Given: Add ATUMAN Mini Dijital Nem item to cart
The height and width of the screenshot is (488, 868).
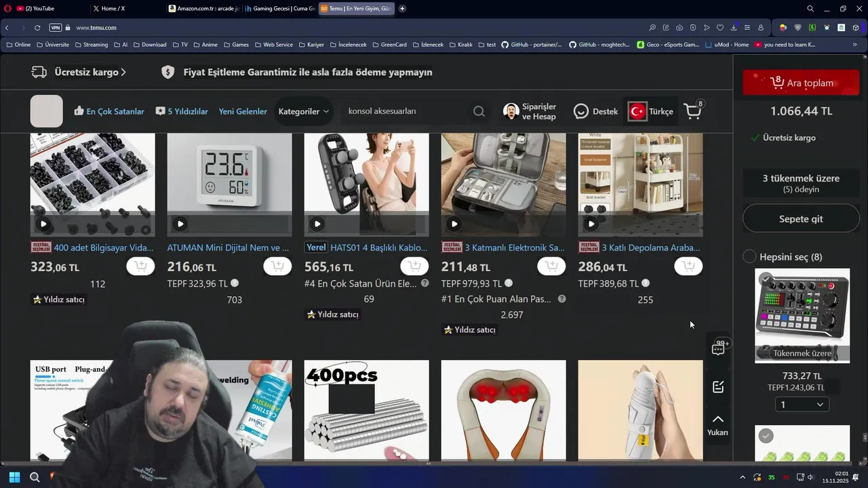Looking at the screenshot, I should (277, 266).
